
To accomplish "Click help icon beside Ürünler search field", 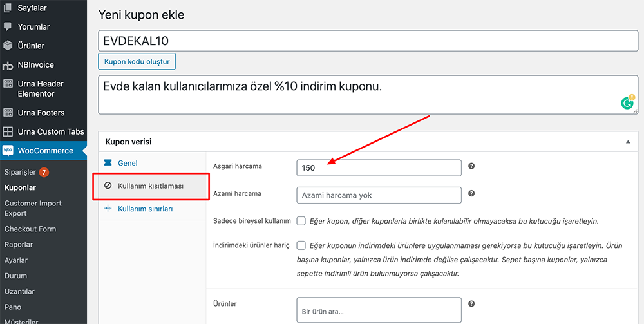I will click(x=471, y=303).
